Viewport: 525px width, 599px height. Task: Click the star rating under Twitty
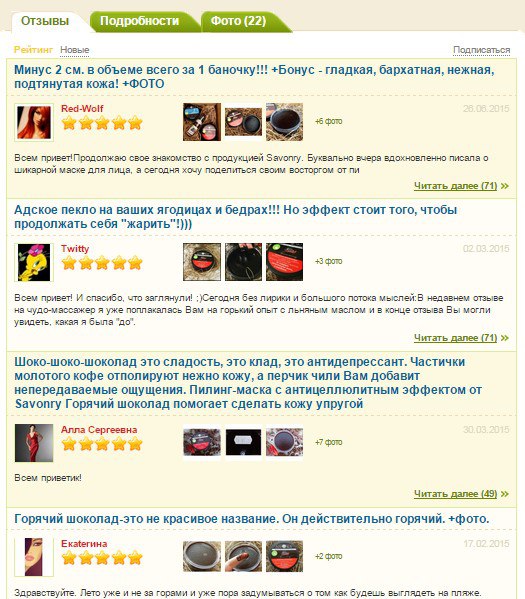102,263
